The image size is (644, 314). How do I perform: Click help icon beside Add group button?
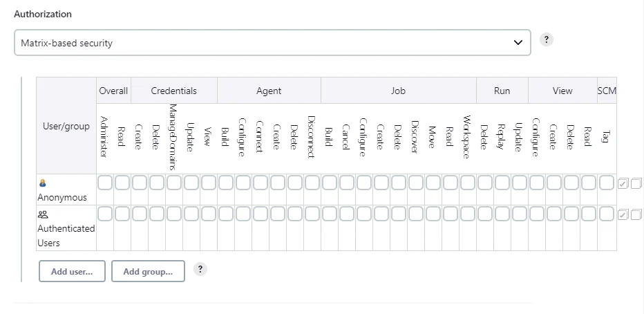pos(200,269)
